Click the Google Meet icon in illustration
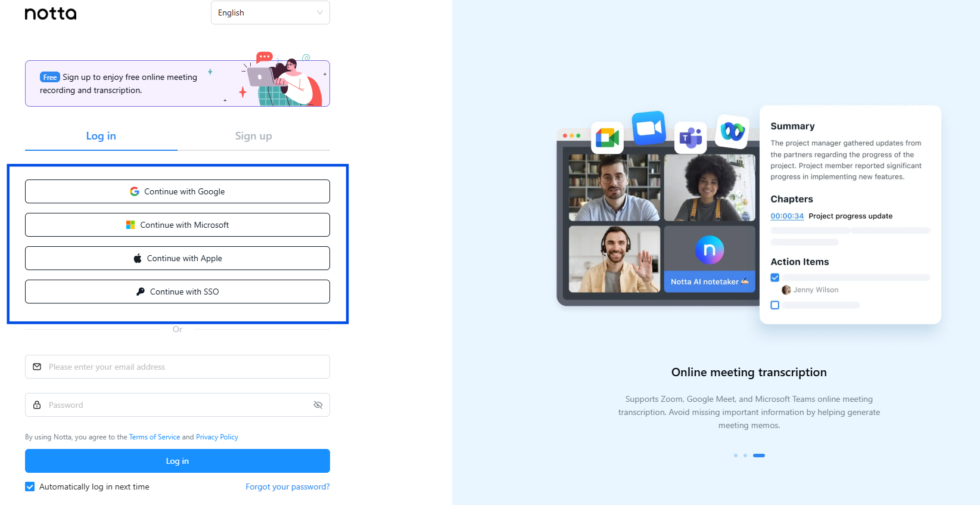Image resolution: width=980 pixels, height=505 pixels. pos(608,138)
